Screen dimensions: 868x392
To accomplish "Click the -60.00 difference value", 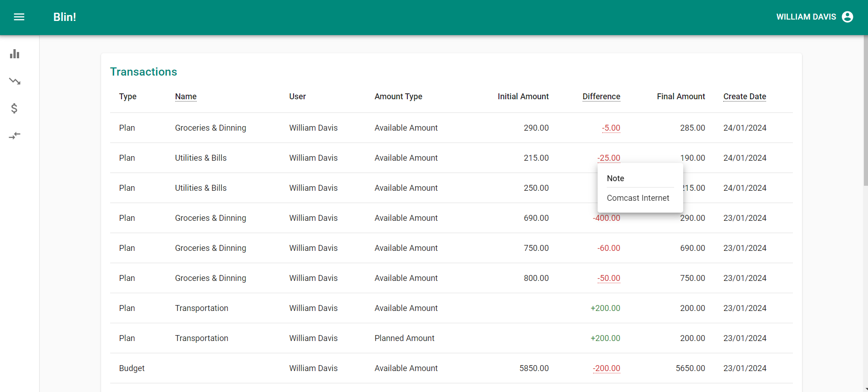I will (x=609, y=248).
